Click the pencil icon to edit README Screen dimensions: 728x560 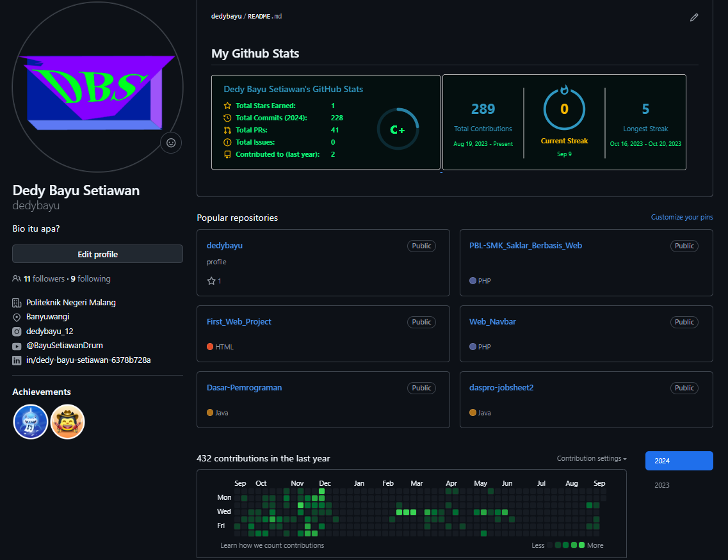point(694,17)
